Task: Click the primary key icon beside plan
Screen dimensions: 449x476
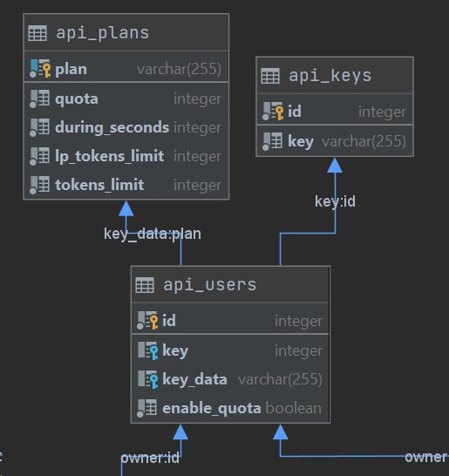Action: click(40, 69)
